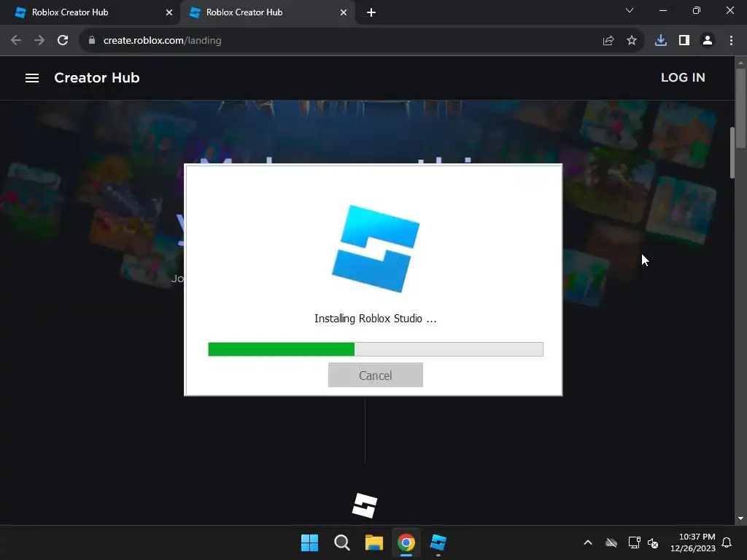Open the network status tray icon

click(x=634, y=542)
